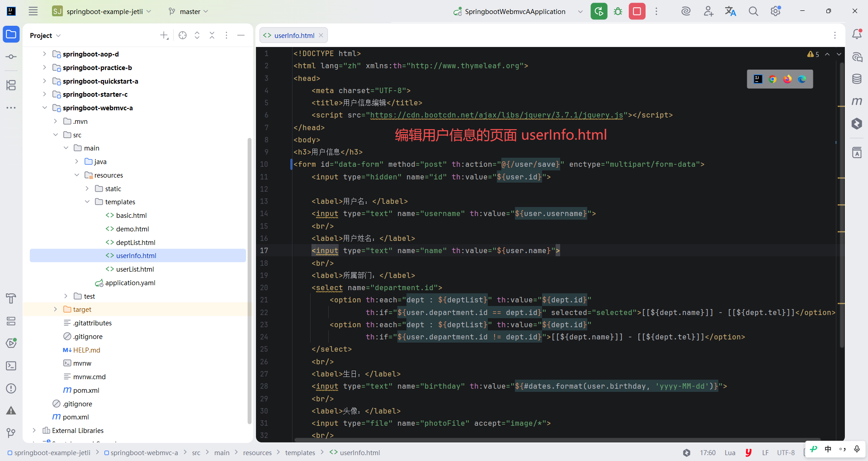Open Code With Me add-user icon
The width and height of the screenshot is (868, 461).
tap(708, 11)
